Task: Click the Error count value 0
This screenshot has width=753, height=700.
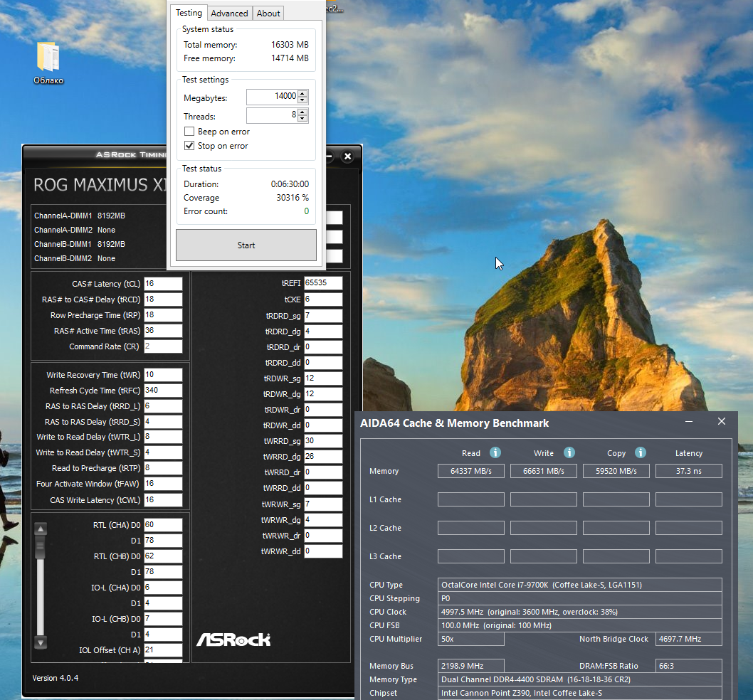Action: 306,211
